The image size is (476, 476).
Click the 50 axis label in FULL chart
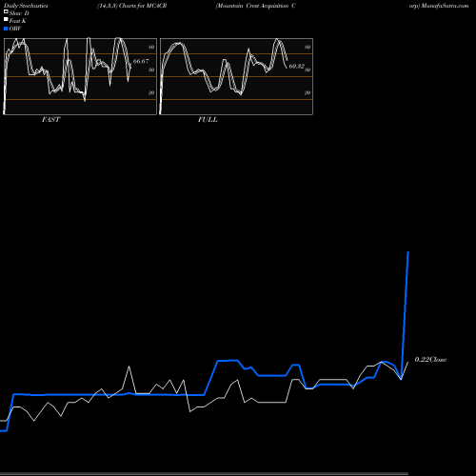(307, 69)
